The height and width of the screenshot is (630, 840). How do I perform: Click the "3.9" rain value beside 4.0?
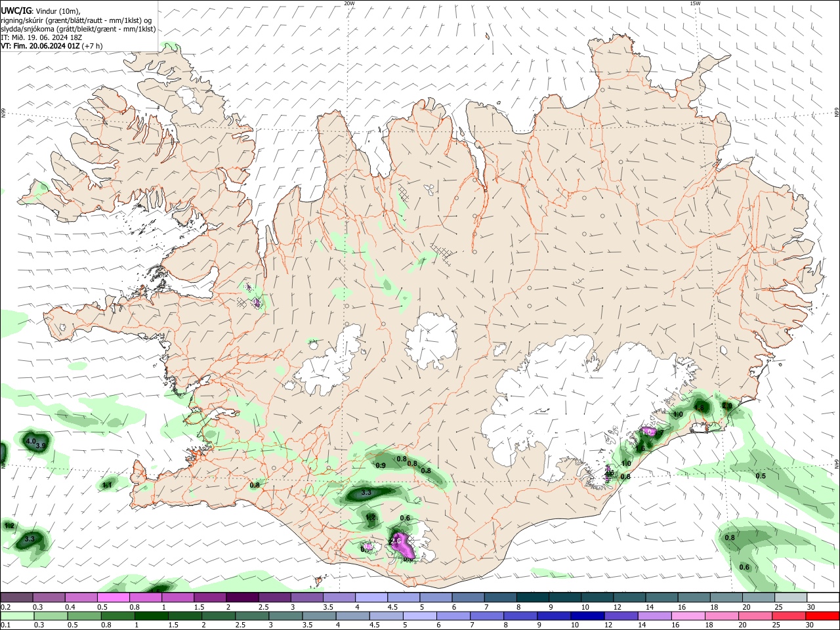click(40, 446)
